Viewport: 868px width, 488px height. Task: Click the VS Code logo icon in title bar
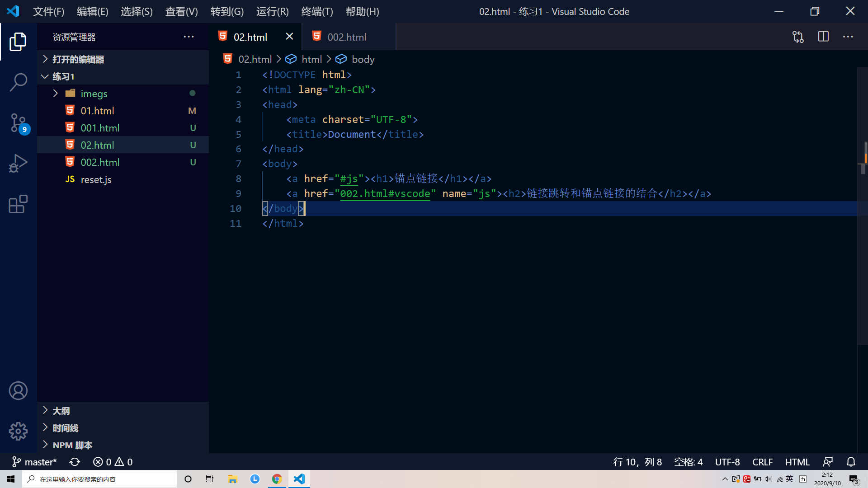pyautogui.click(x=13, y=11)
